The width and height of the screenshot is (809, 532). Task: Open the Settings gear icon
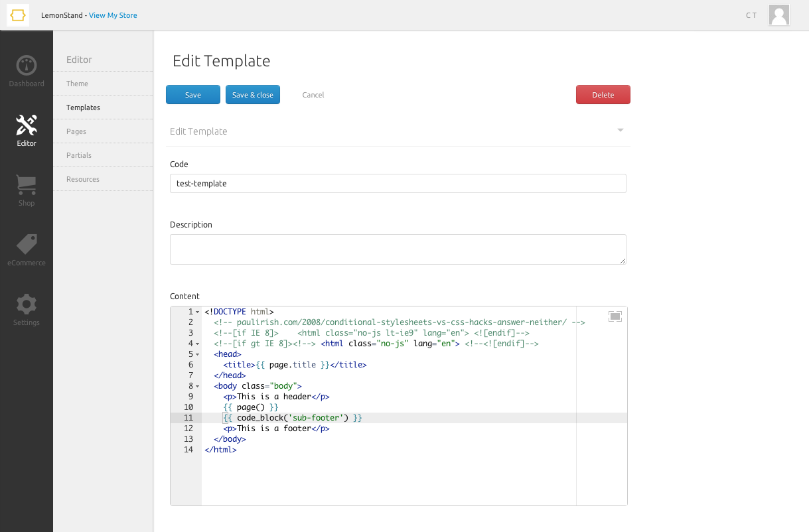(27, 304)
